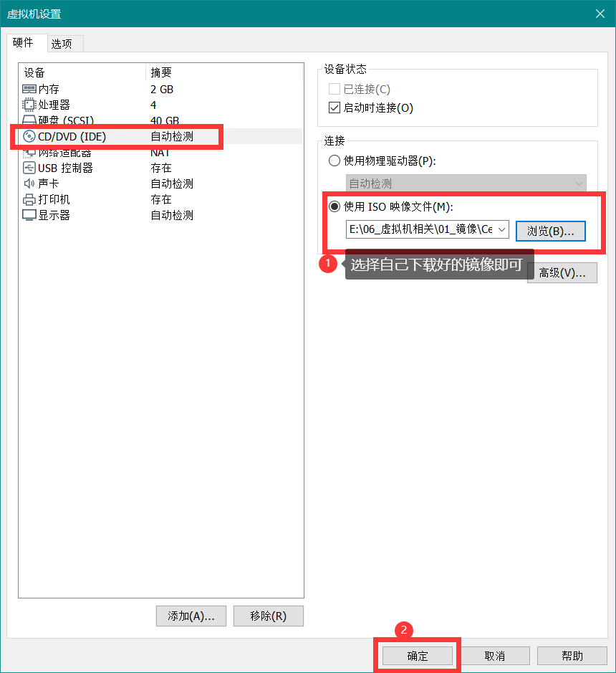The width and height of the screenshot is (616, 673).
Task: Click 移除(R) to remove device
Action: pyautogui.click(x=269, y=616)
